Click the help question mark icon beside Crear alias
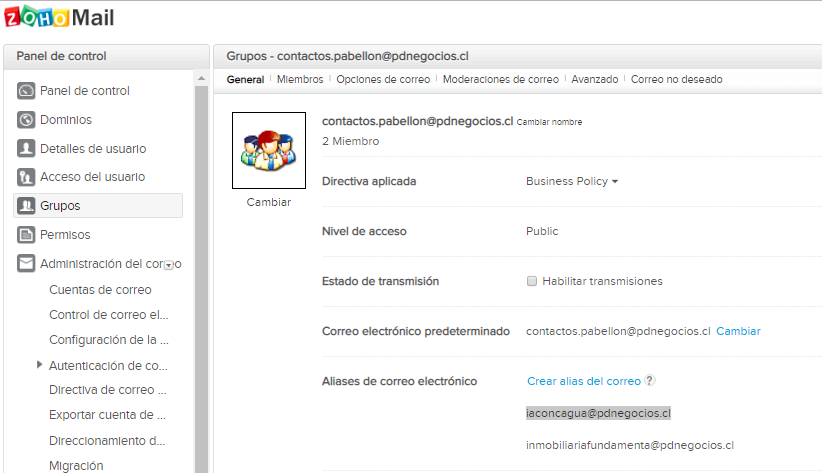This screenshot has width=822, height=473. coord(650,381)
